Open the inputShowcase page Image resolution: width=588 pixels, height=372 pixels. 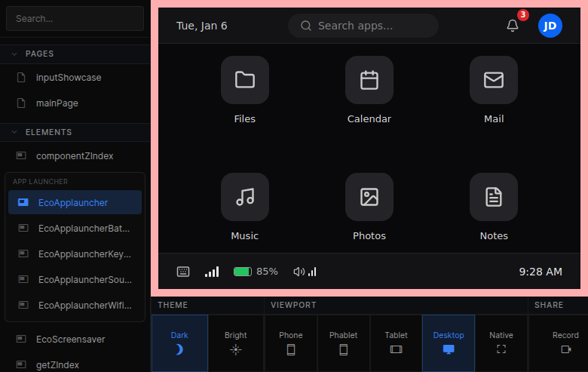(68, 77)
